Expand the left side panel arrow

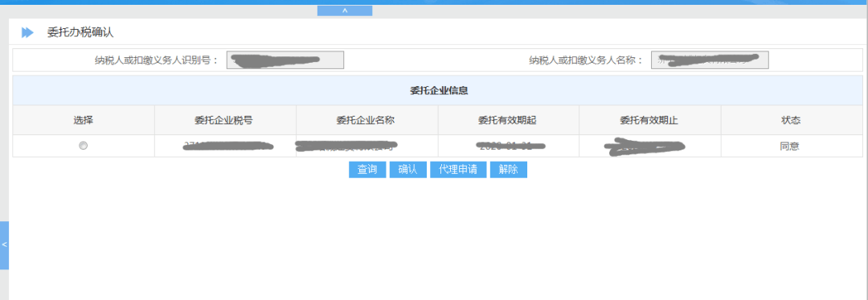4,245
